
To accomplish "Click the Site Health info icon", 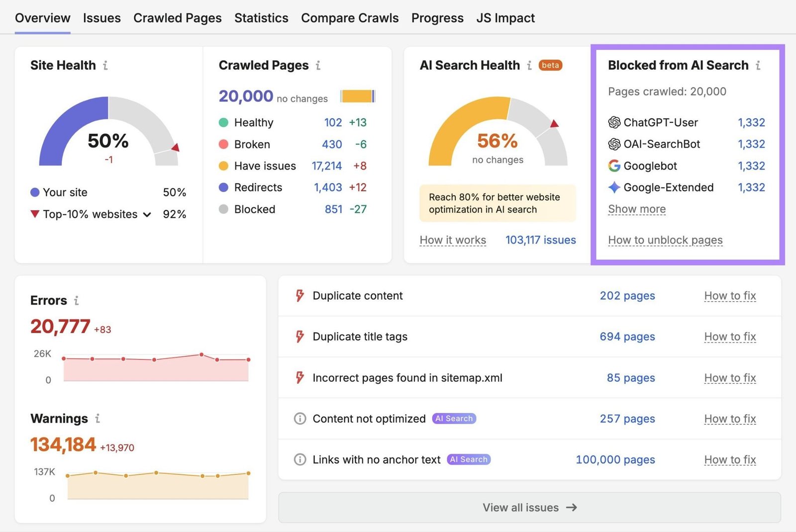I will tap(105, 65).
